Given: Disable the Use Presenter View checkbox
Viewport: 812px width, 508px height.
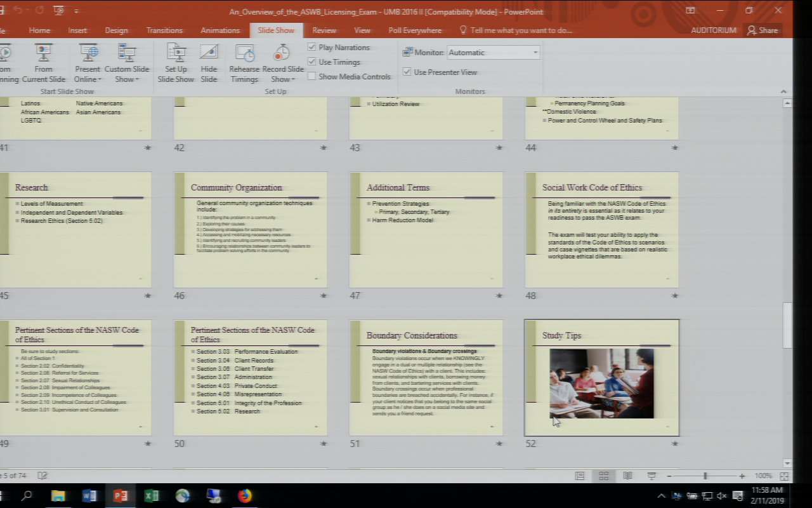Looking at the screenshot, I should click(x=407, y=72).
